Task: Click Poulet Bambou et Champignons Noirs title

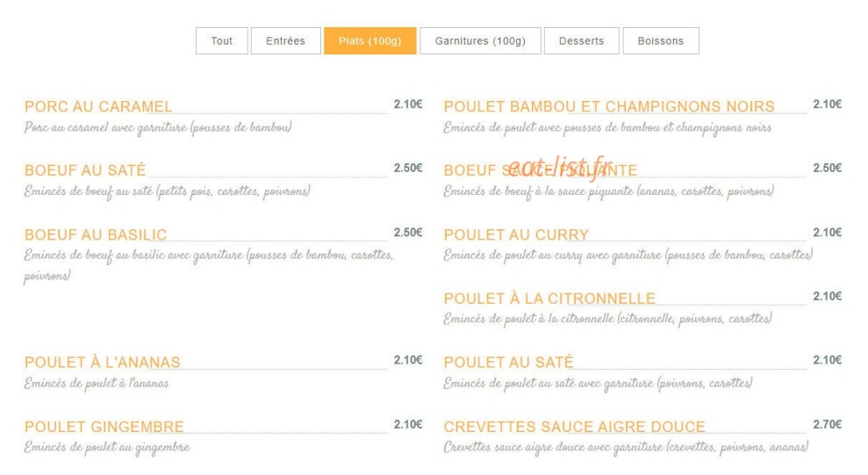Action: [609, 106]
